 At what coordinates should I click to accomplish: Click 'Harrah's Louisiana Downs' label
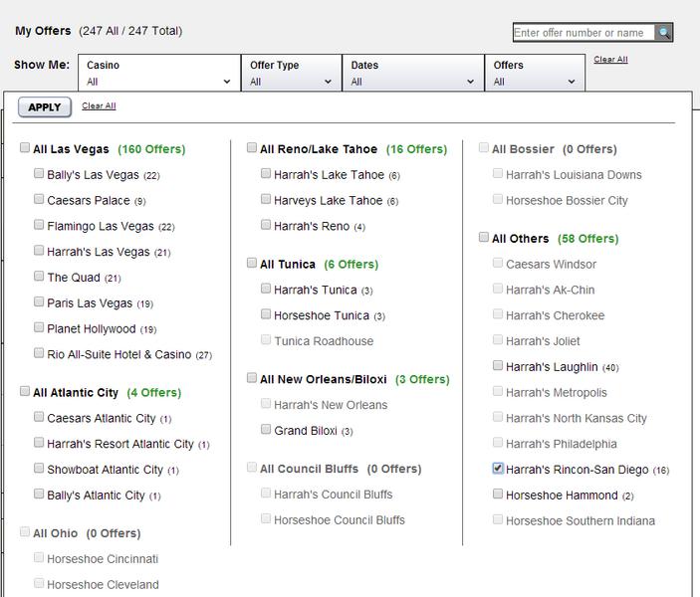pos(574,175)
